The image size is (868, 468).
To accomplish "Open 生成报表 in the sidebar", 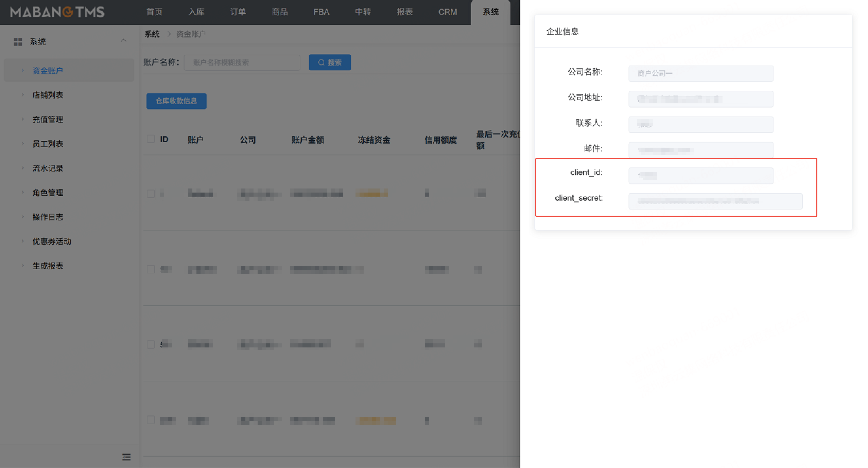I will click(48, 266).
